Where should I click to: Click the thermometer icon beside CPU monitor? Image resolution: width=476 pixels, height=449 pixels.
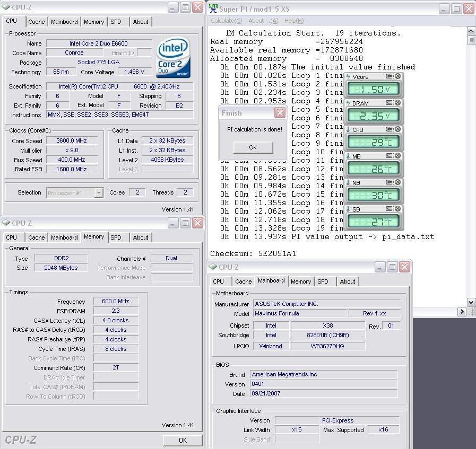(x=348, y=130)
